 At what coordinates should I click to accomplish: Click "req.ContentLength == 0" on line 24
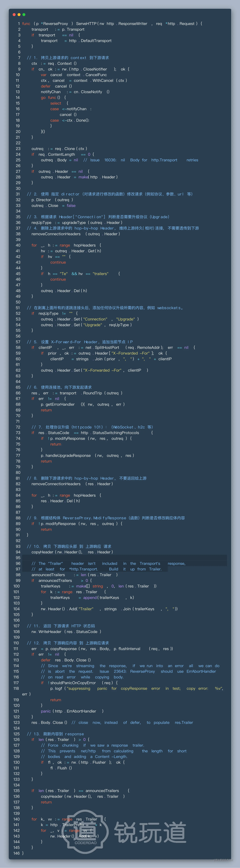point(65,154)
